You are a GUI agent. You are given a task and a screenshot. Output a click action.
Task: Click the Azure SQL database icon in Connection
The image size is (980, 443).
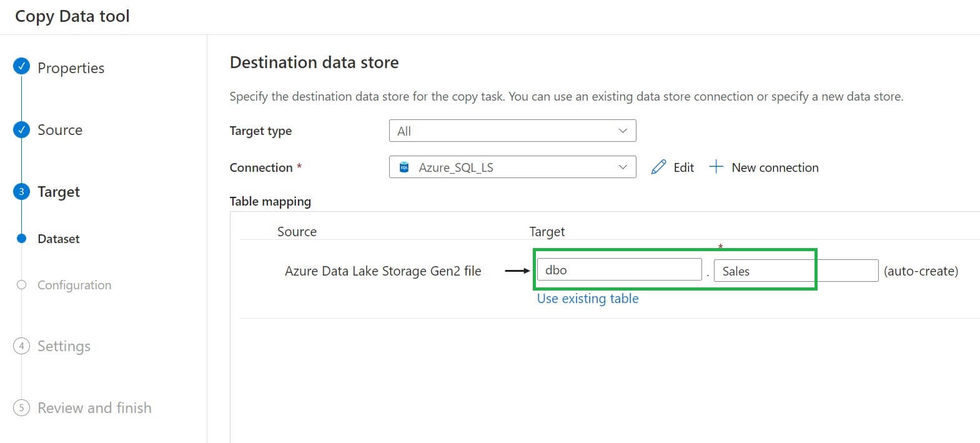[404, 167]
